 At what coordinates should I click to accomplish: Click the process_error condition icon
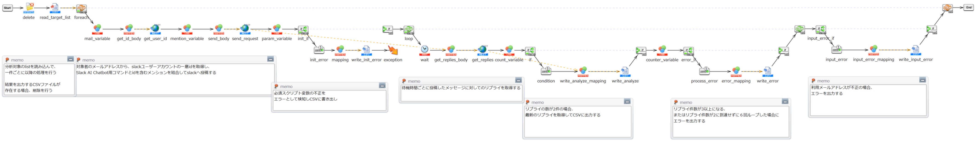pyautogui.click(x=704, y=71)
